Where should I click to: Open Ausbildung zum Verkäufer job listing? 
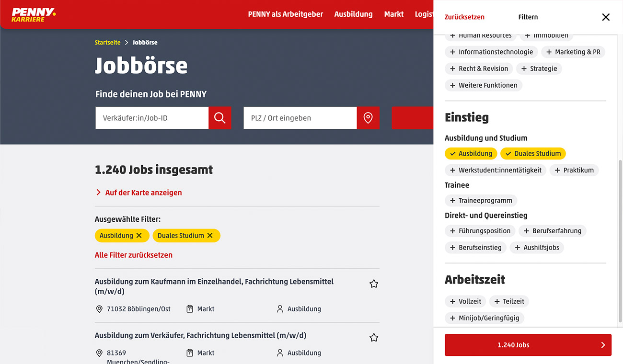(200, 335)
